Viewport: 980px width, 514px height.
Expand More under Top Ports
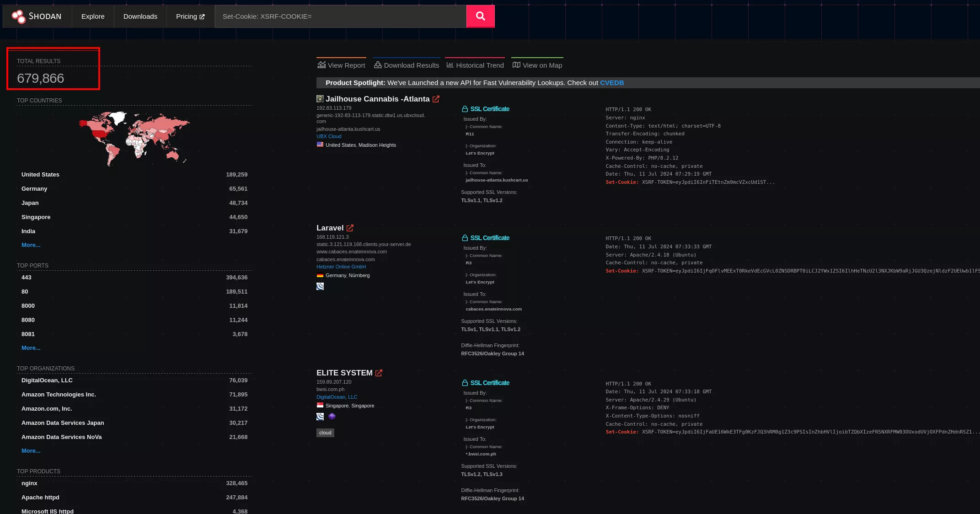pyautogui.click(x=31, y=348)
